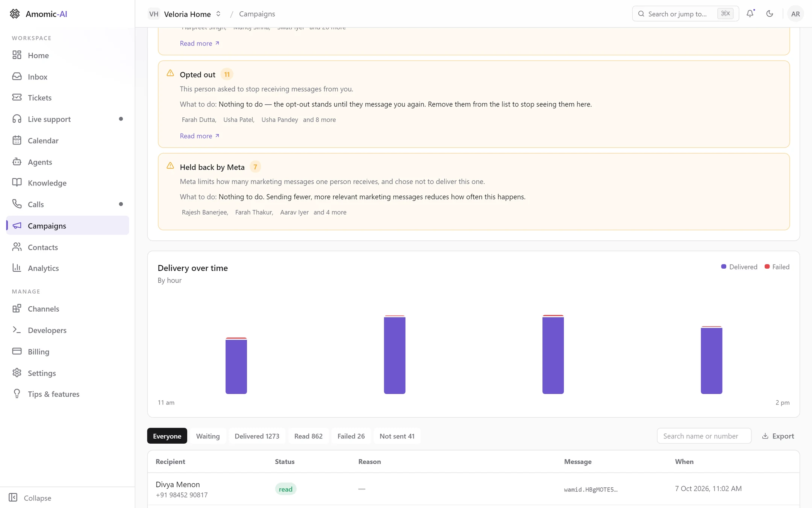Viewport: 812px width, 508px height.
Task: Open notifications bell
Action: (750, 14)
